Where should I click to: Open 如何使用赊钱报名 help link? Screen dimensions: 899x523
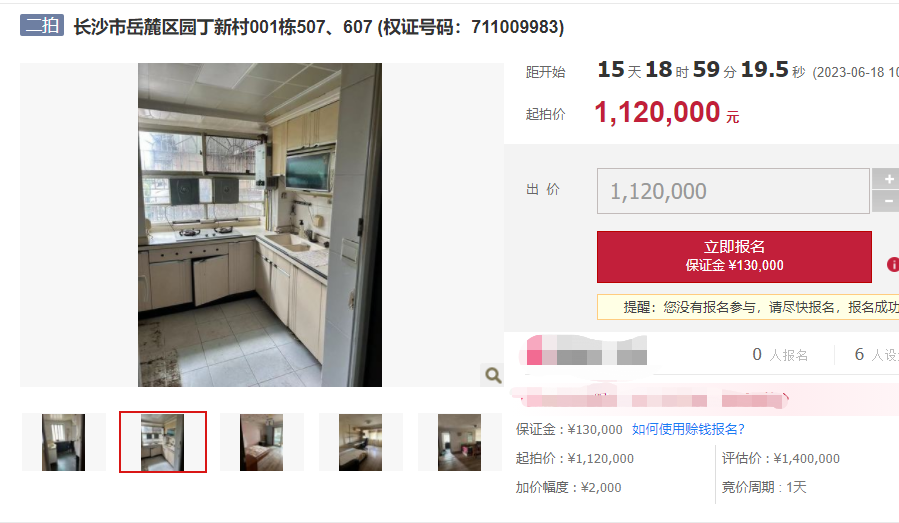tap(688, 429)
